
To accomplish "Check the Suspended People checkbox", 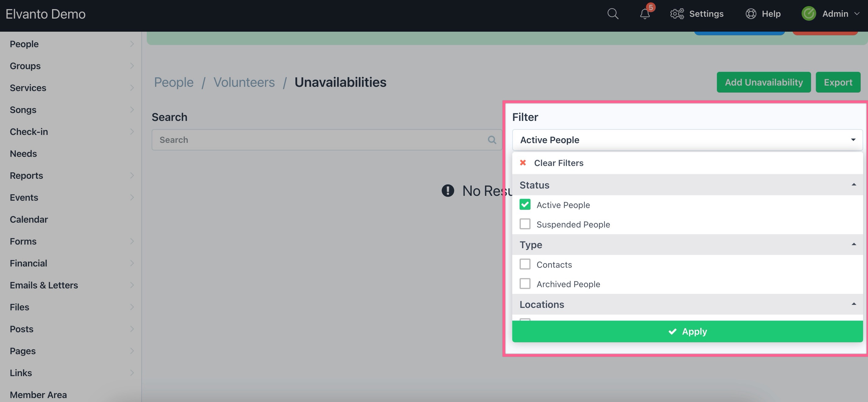I will click(x=525, y=224).
